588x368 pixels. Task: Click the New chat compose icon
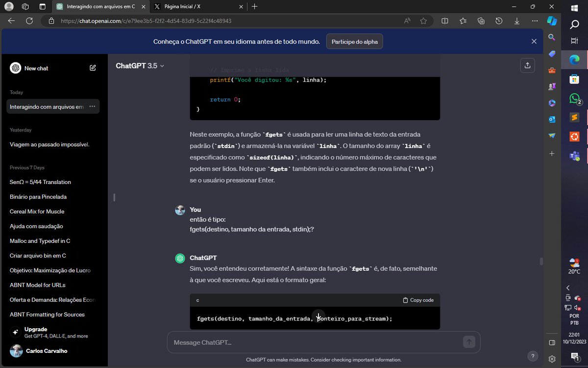coord(93,68)
